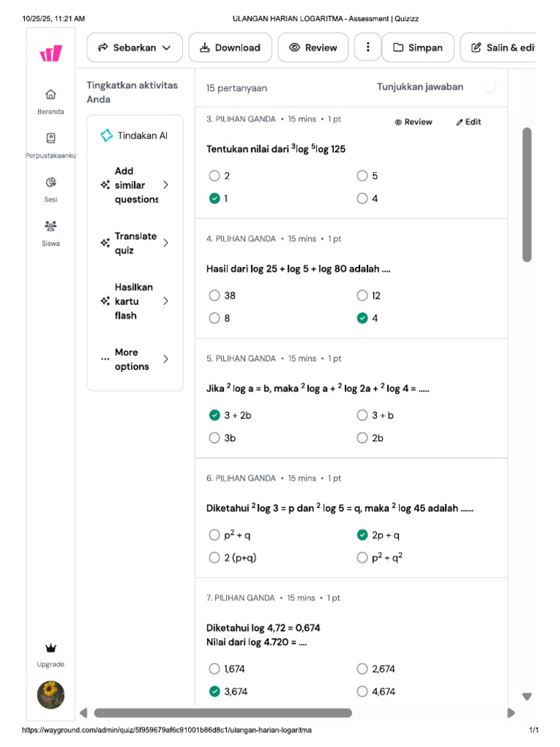Click the '4. PILIHAN GANDA' label
This screenshot has width=560, height=747.
(x=241, y=239)
